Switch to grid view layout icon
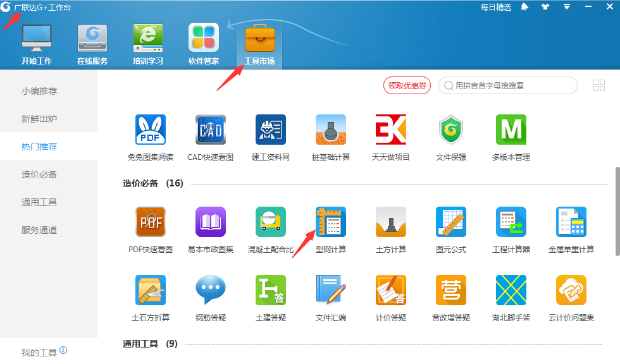 [x=599, y=85]
